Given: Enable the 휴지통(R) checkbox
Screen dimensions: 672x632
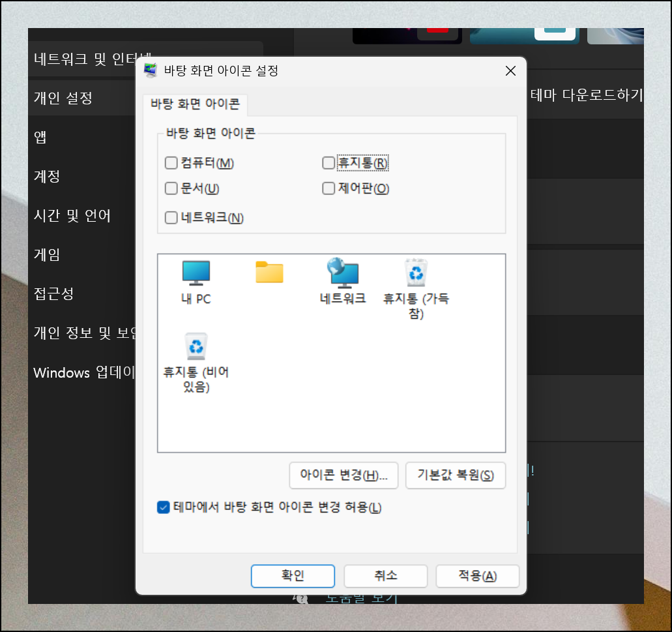Looking at the screenshot, I should 329,163.
